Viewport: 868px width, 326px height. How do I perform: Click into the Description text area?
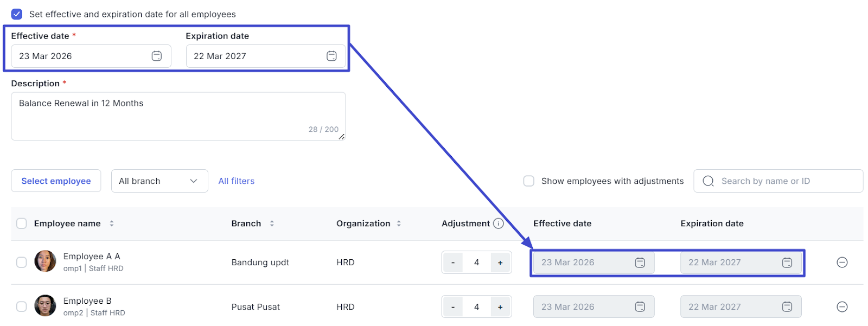178,116
